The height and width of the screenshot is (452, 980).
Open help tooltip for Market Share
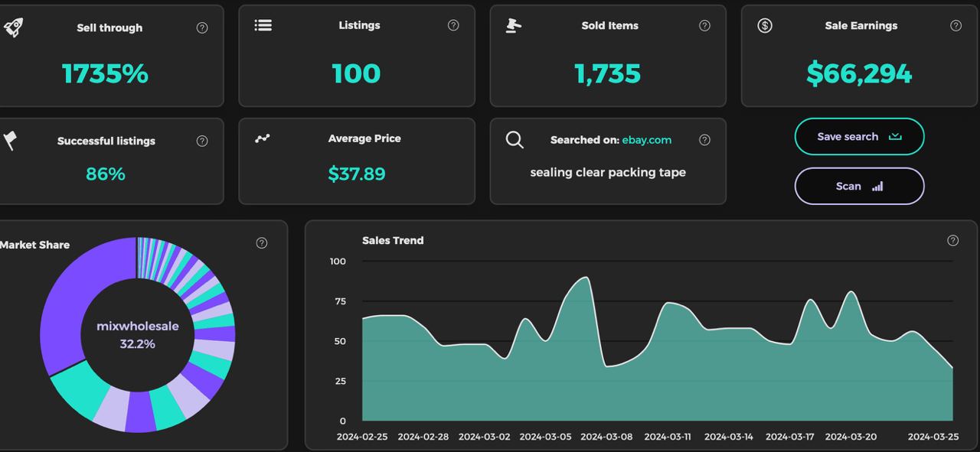tap(262, 243)
